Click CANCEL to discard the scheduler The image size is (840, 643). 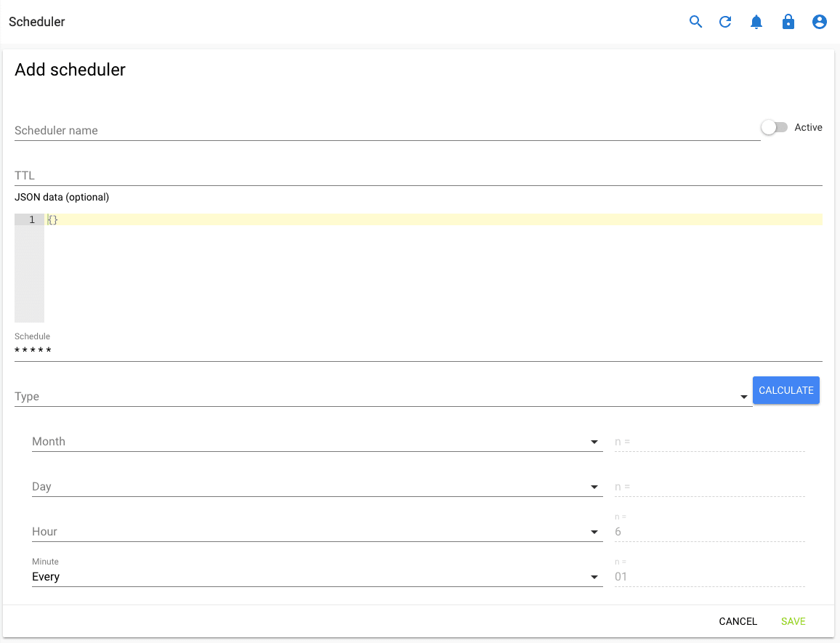pos(738,621)
